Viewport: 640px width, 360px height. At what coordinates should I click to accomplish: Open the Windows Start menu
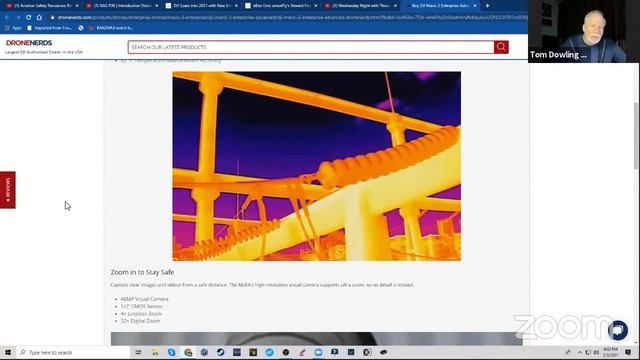pos(8,352)
